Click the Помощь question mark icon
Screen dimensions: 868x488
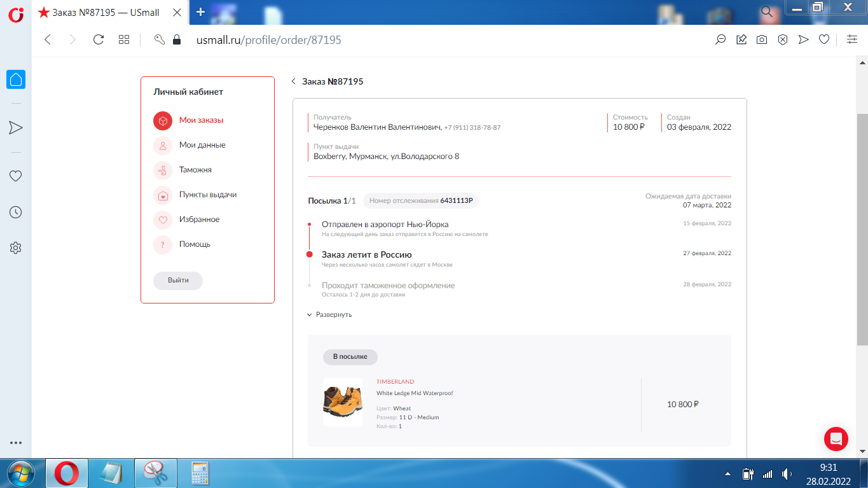tap(163, 244)
